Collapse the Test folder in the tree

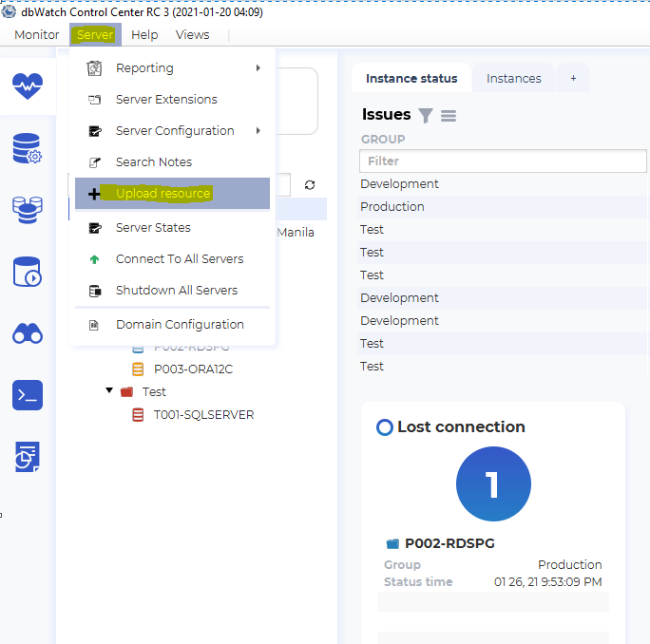coord(109,391)
